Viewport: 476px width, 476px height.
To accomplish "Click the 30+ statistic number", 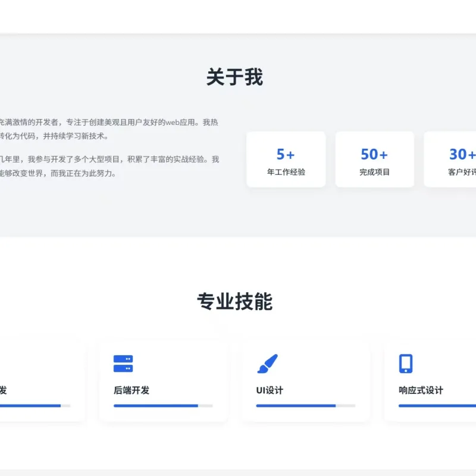I will pyautogui.click(x=462, y=154).
